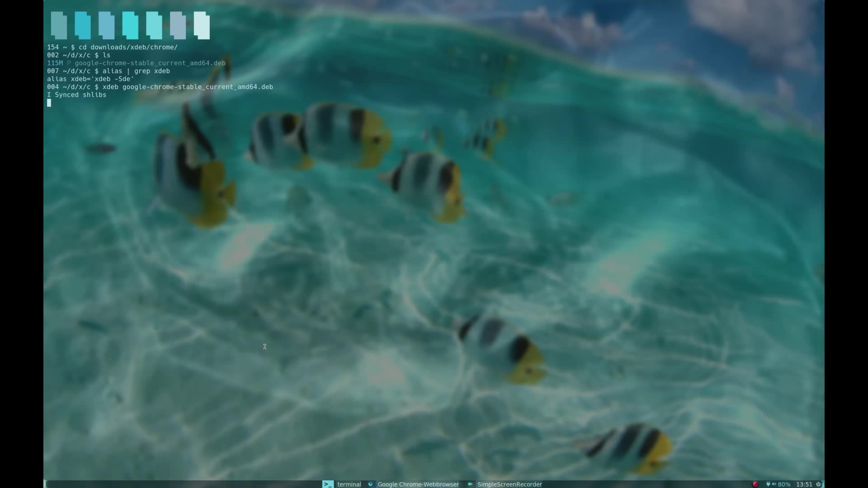
Task: Click the Google Chrome icon in taskbar
Action: point(370,484)
